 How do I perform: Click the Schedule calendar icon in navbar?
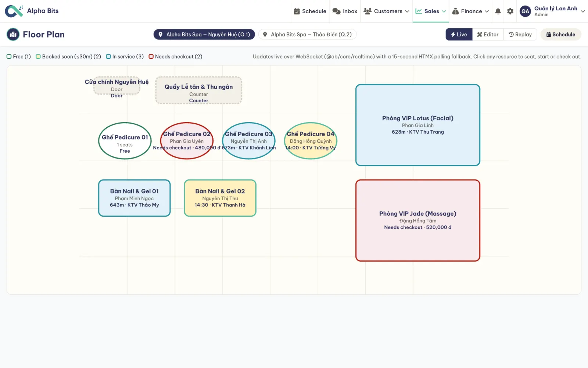pyautogui.click(x=297, y=11)
